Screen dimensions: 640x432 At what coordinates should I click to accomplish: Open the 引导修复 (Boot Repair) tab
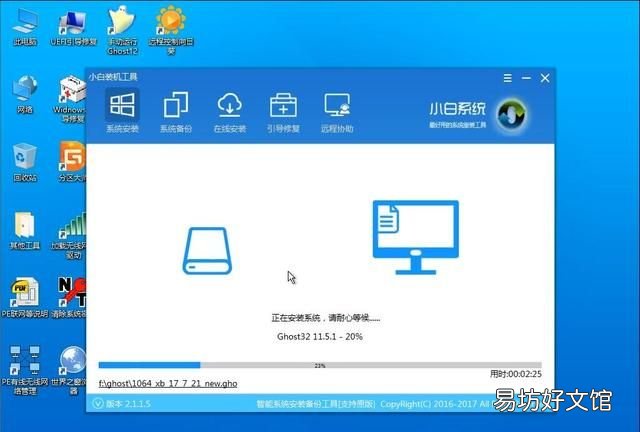(x=283, y=112)
